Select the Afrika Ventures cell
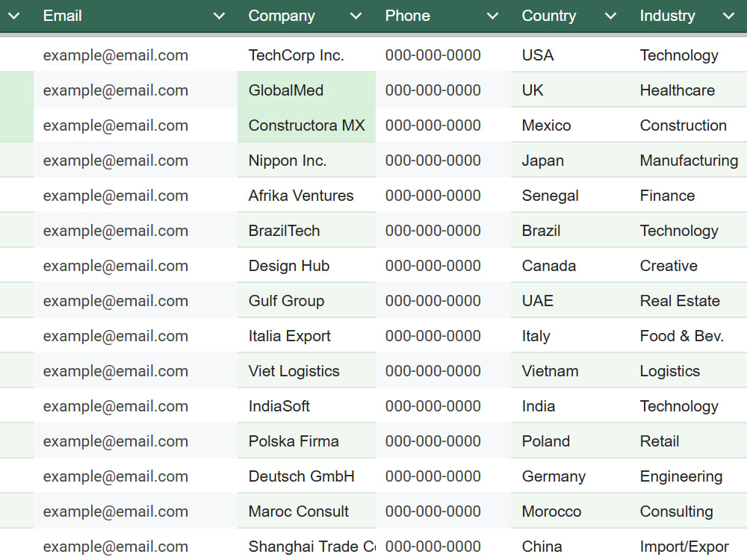 (306, 196)
